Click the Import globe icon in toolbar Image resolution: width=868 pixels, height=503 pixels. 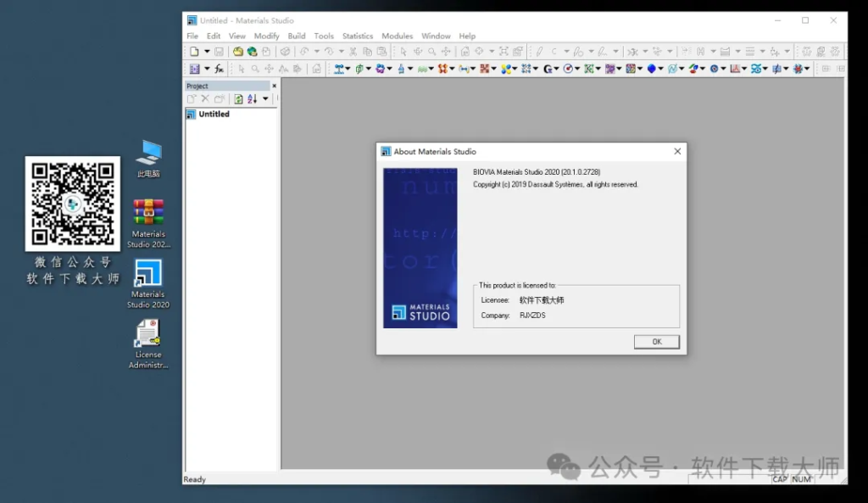(252, 52)
